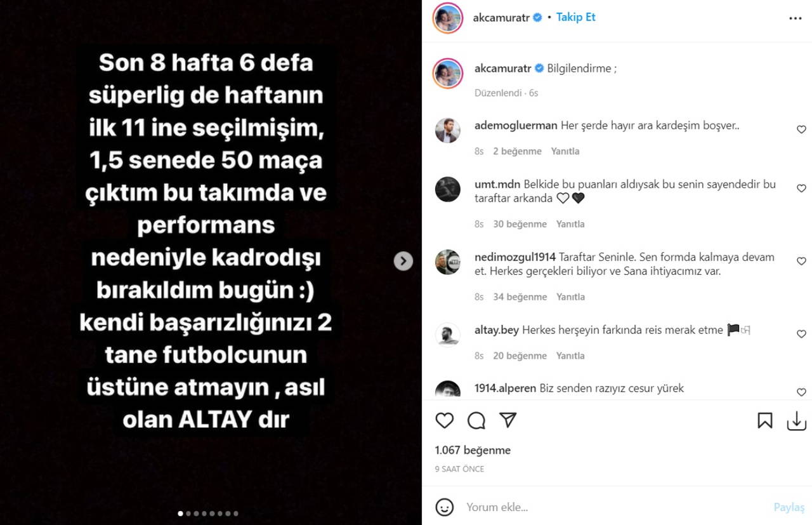
Task: Open akcamuratr profile picture in header
Action: click(x=448, y=18)
